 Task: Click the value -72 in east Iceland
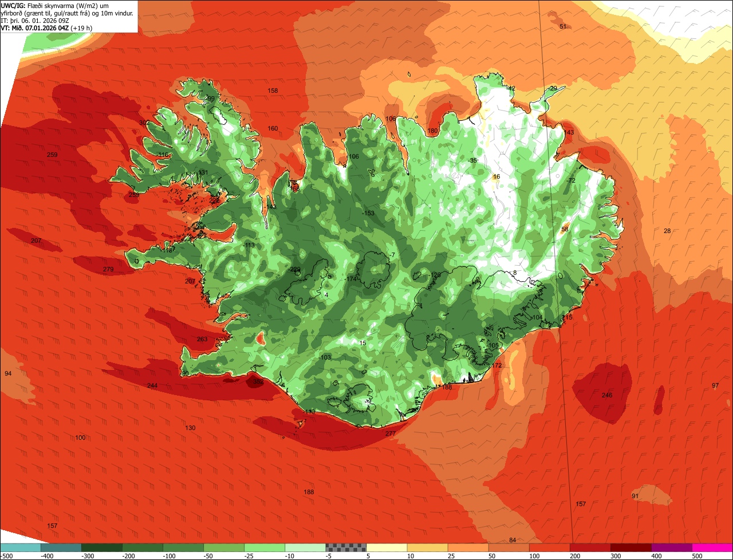[x=570, y=181]
